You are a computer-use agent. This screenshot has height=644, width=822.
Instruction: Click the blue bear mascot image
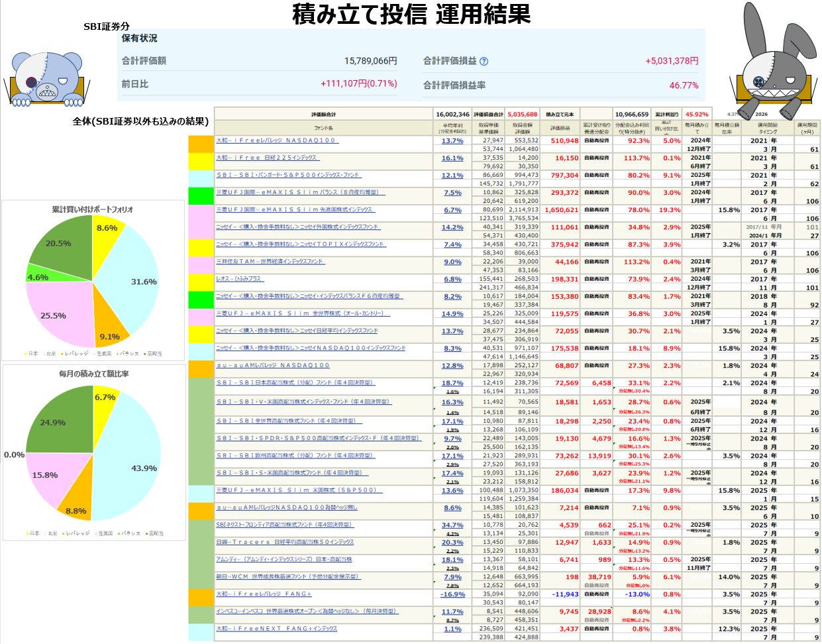(45, 79)
